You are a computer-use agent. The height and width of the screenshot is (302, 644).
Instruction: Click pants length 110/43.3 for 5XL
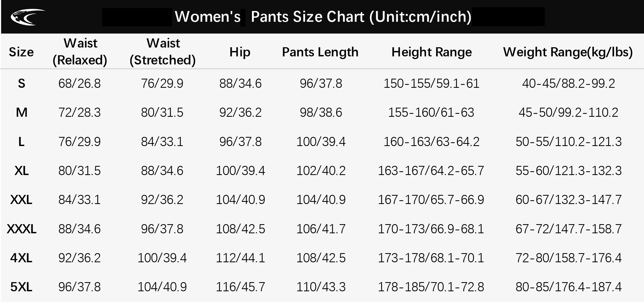tap(321, 287)
